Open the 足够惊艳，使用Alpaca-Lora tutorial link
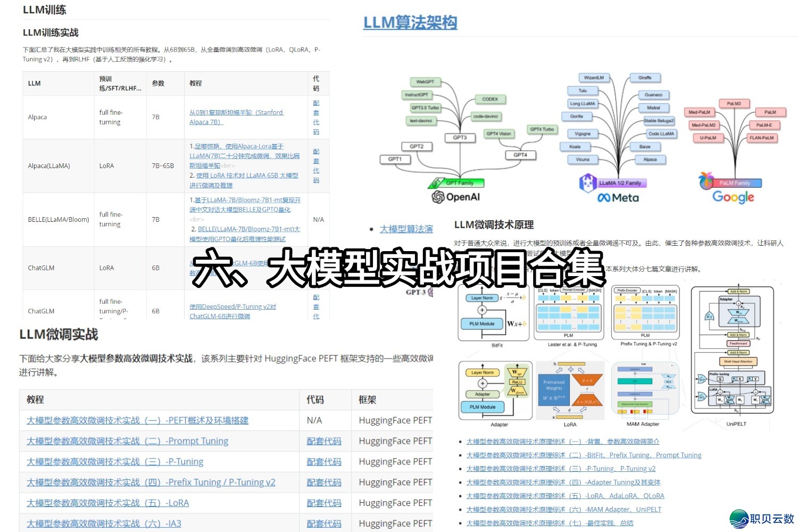 pyautogui.click(x=235, y=146)
